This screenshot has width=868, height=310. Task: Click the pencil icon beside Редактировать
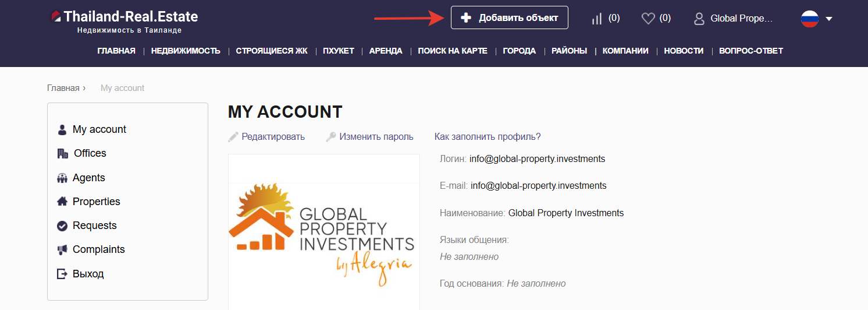(x=233, y=137)
